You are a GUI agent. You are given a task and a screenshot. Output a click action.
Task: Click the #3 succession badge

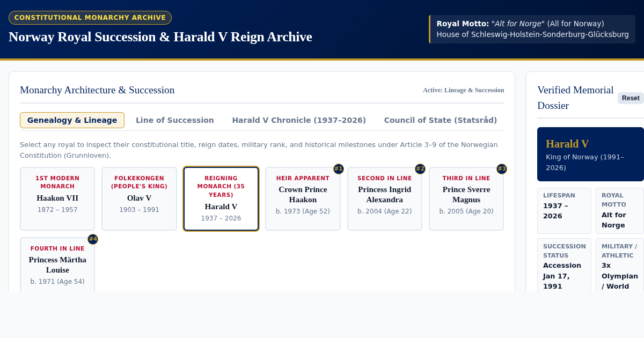pos(502,169)
